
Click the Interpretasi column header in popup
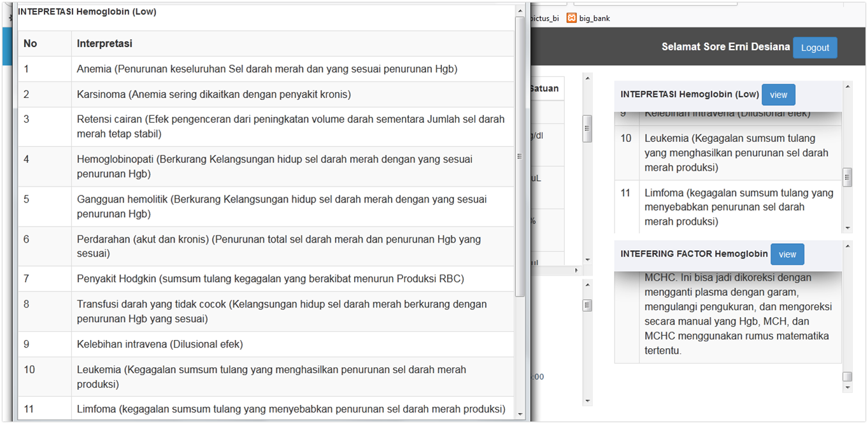coord(104,43)
